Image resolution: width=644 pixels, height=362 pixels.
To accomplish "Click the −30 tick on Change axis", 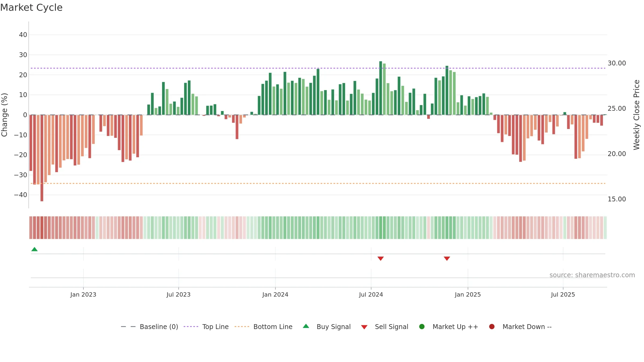I will click(21, 175).
